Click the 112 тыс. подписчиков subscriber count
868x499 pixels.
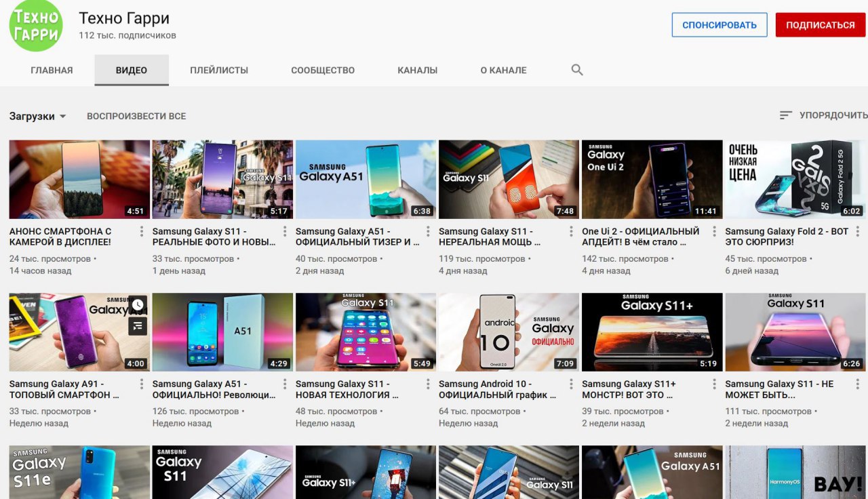[x=127, y=35]
